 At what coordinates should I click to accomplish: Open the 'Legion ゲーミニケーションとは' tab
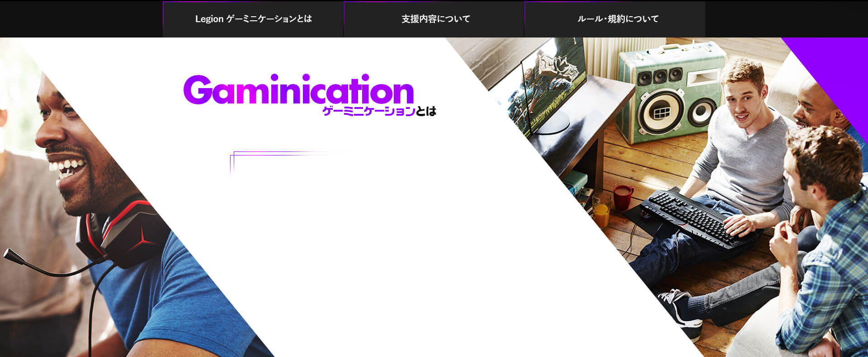(x=253, y=19)
